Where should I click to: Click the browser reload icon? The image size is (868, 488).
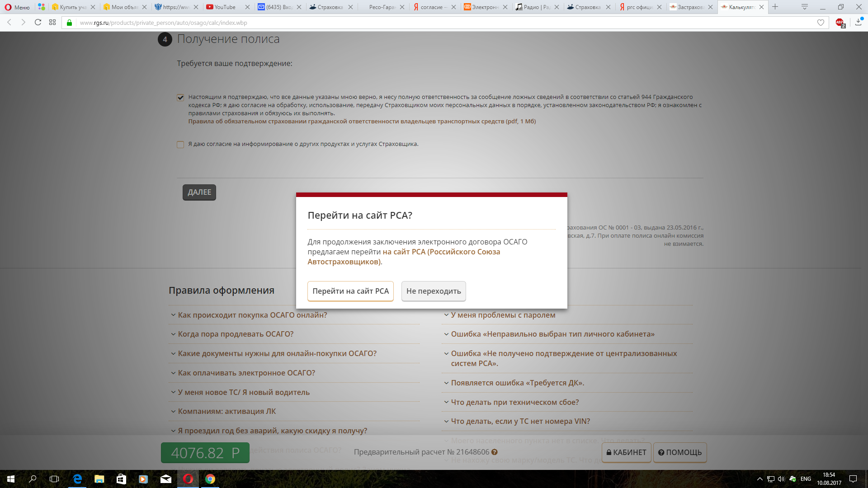tap(38, 23)
